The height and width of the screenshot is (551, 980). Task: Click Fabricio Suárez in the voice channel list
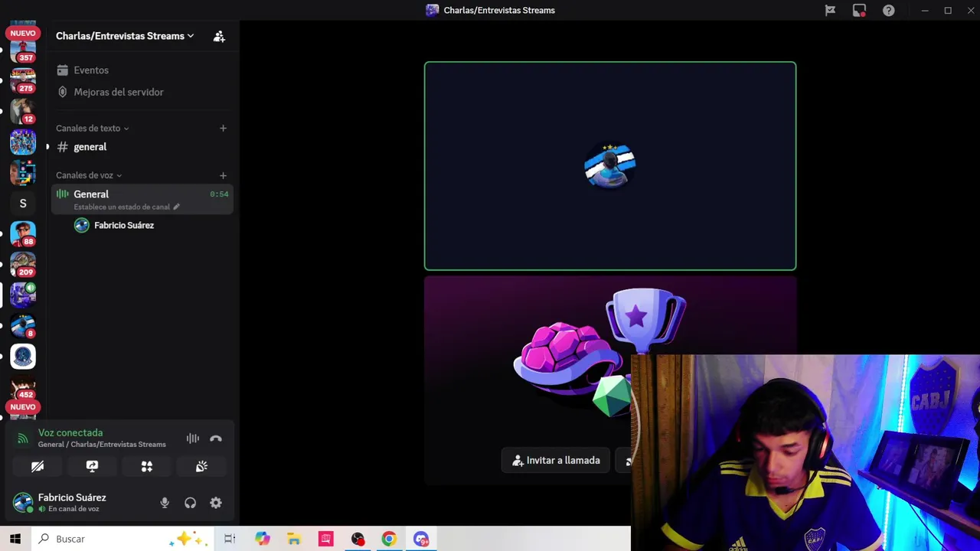124,225
